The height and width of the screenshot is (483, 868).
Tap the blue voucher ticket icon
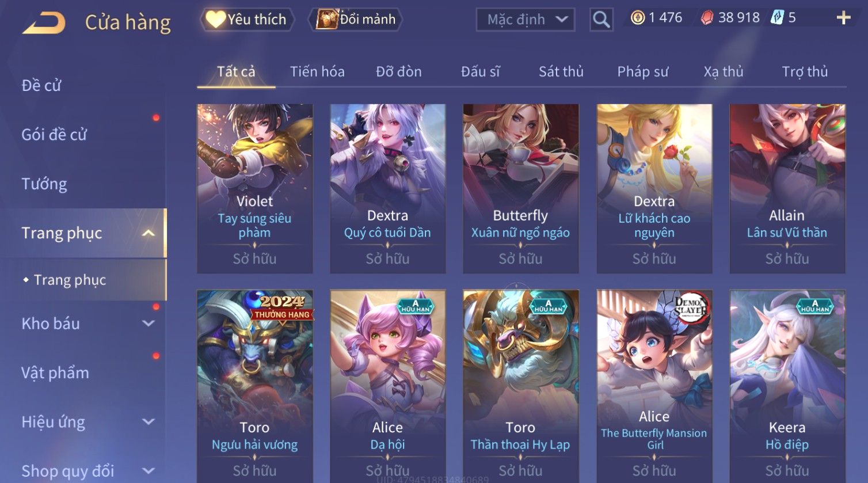pos(777,17)
